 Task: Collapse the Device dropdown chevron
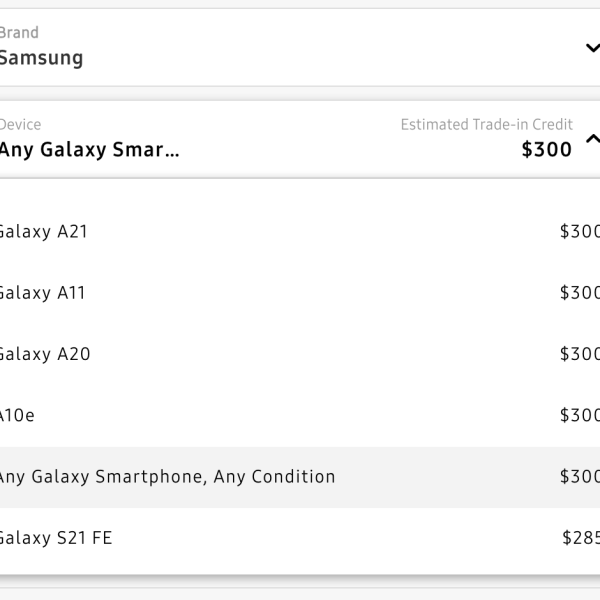point(592,140)
